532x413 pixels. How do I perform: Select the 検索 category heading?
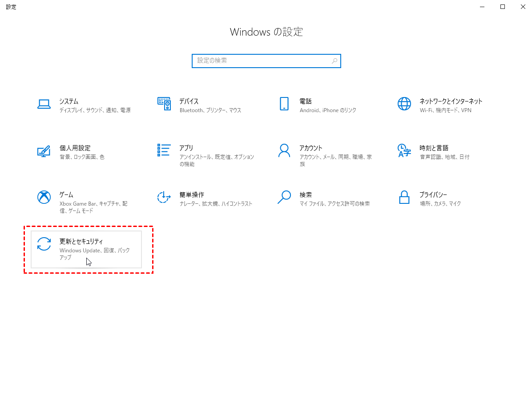click(x=305, y=194)
